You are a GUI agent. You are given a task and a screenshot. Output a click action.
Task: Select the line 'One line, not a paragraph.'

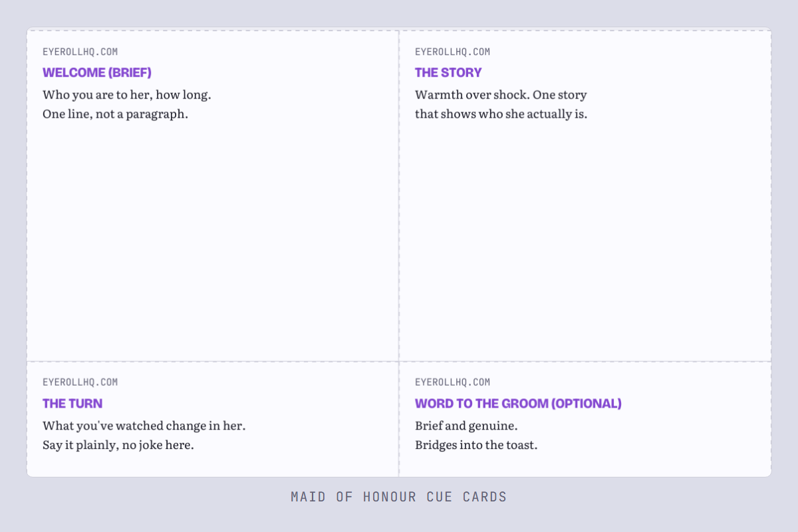pyautogui.click(x=116, y=114)
